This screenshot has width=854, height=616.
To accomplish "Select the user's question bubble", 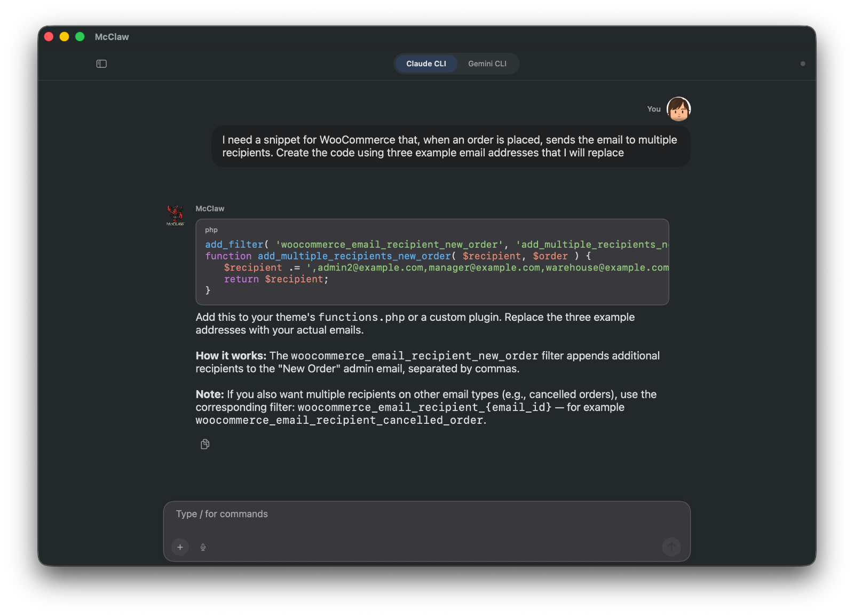I will point(451,147).
